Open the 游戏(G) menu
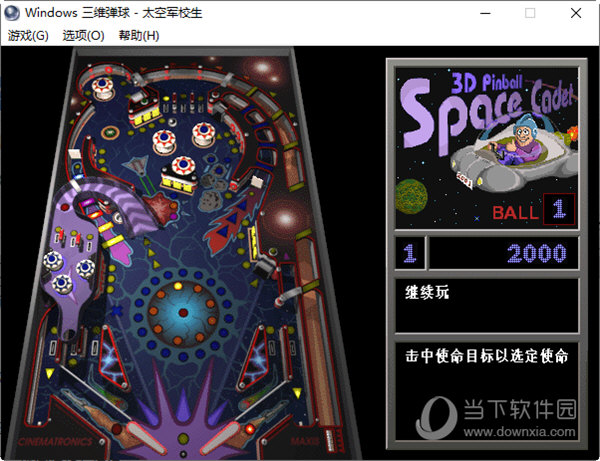Image resolution: width=600 pixels, height=461 pixels. coord(28,36)
